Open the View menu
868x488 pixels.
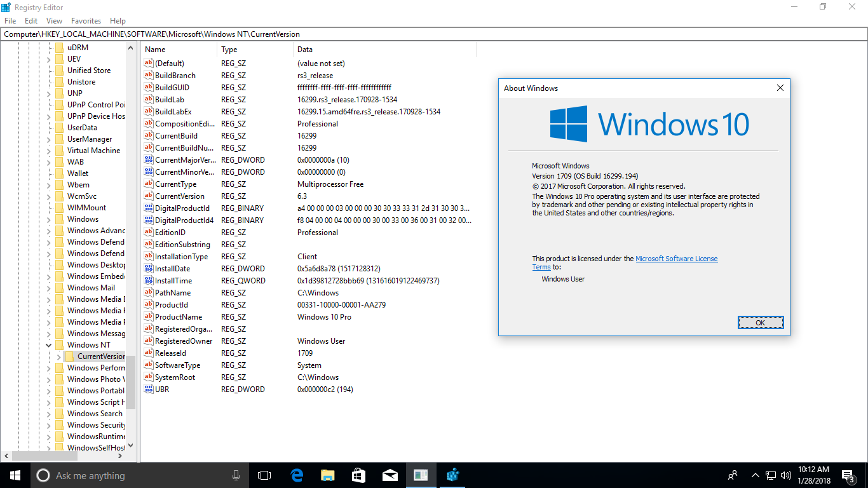pos(54,21)
